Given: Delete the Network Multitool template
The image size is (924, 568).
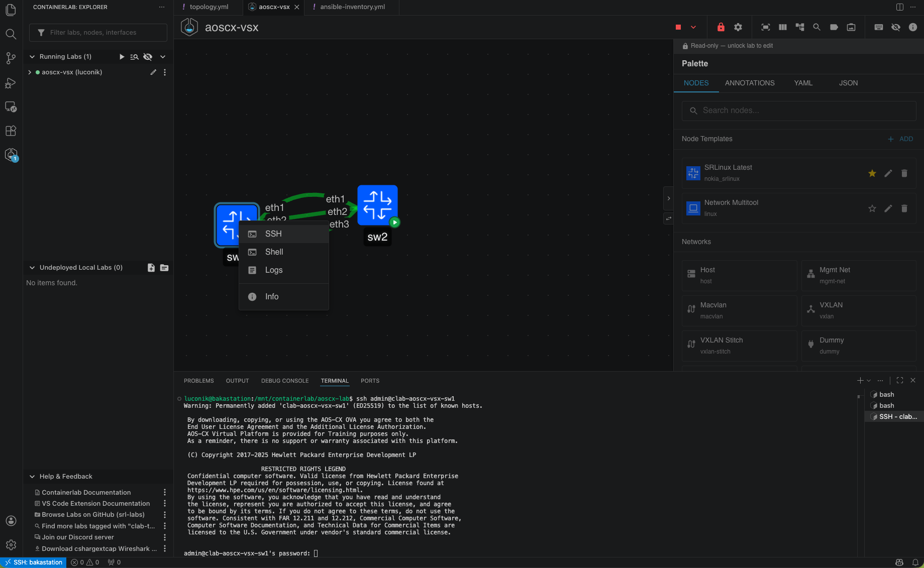Looking at the screenshot, I should click(x=904, y=208).
